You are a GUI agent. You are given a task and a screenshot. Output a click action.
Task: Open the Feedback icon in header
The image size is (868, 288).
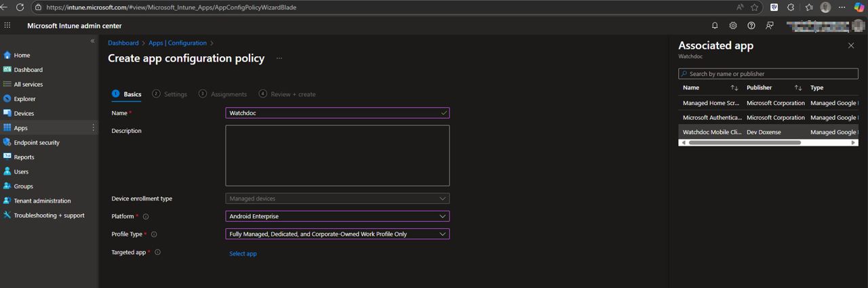pyautogui.click(x=770, y=25)
